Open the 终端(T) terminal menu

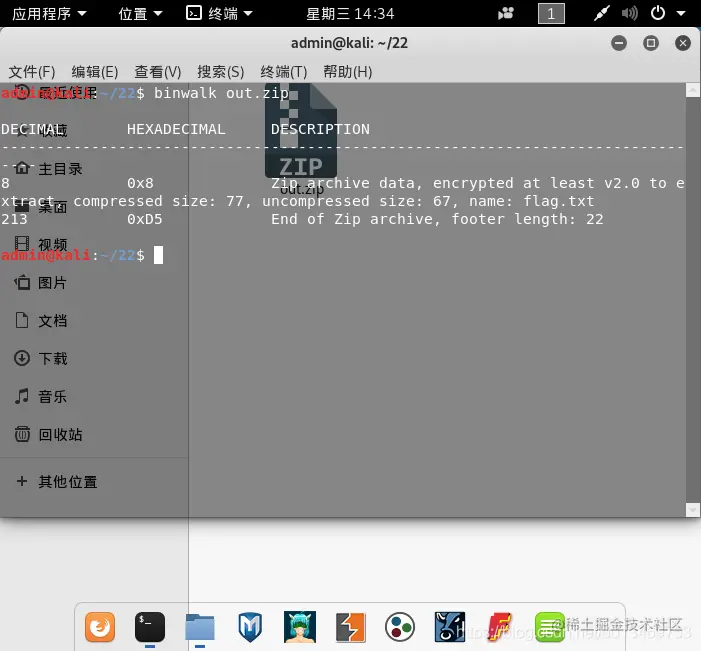coord(284,72)
